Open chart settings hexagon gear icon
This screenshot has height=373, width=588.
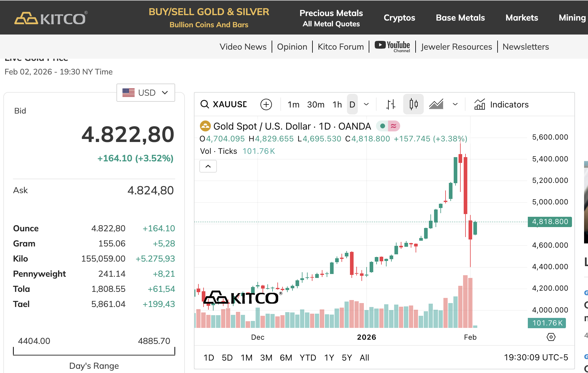click(551, 337)
